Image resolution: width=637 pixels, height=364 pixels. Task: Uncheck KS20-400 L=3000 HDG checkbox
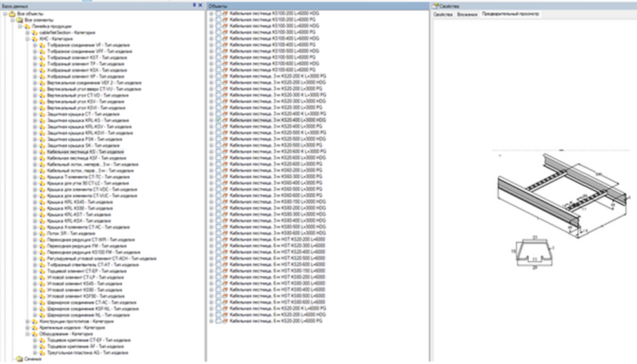(x=218, y=120)
